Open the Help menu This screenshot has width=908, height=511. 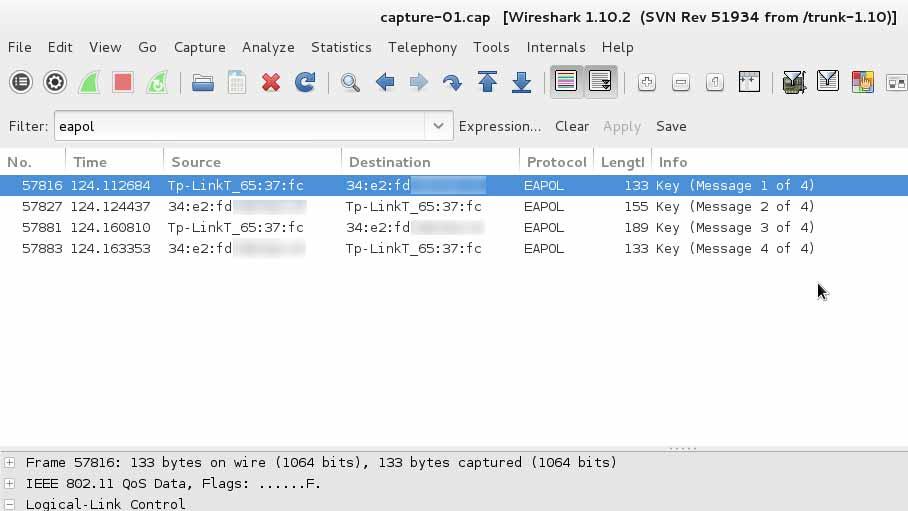coord(617,48)
